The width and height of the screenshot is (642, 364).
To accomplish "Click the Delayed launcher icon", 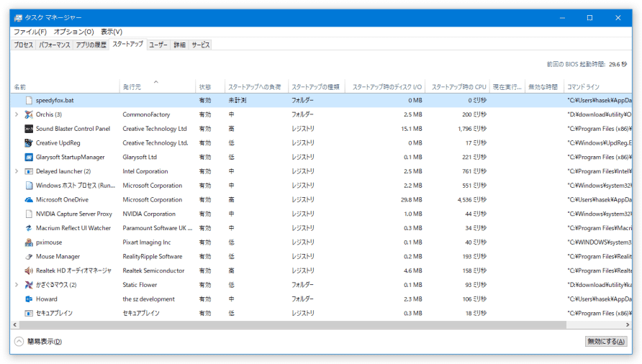I will click(x=29, y=171).
